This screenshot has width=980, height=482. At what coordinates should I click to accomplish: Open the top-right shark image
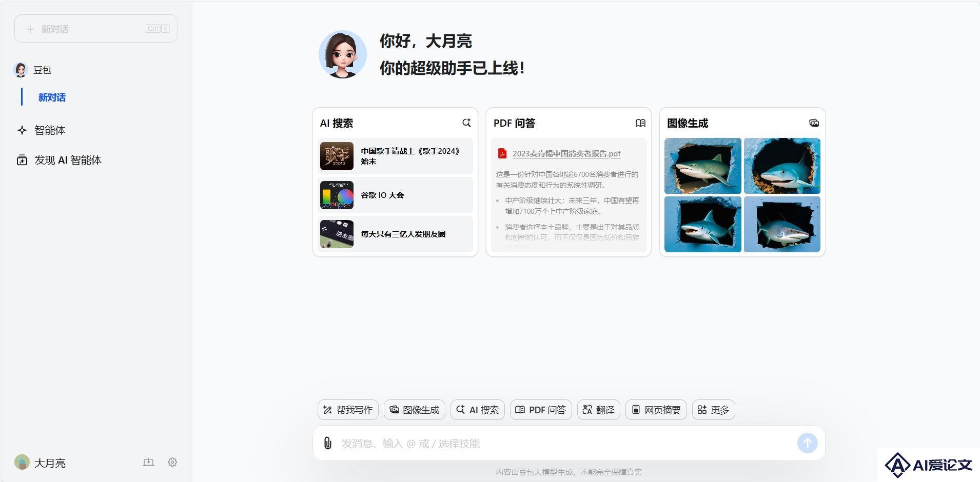pyautogui.click(x=782, y=166)
